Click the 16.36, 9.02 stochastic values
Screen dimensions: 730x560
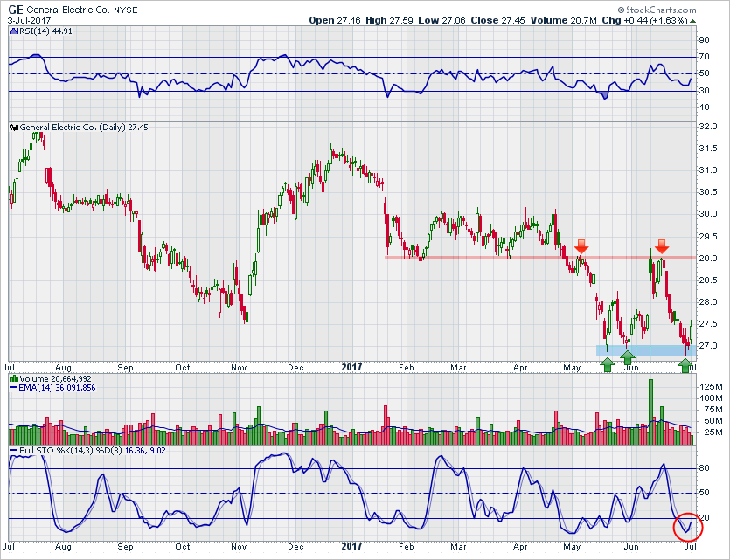point(145,451)
